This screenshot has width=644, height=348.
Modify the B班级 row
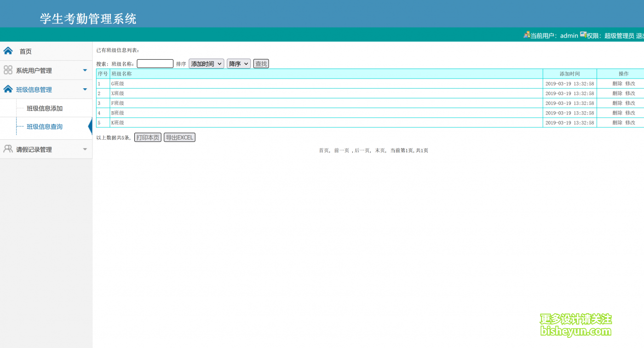pos(630,113)
